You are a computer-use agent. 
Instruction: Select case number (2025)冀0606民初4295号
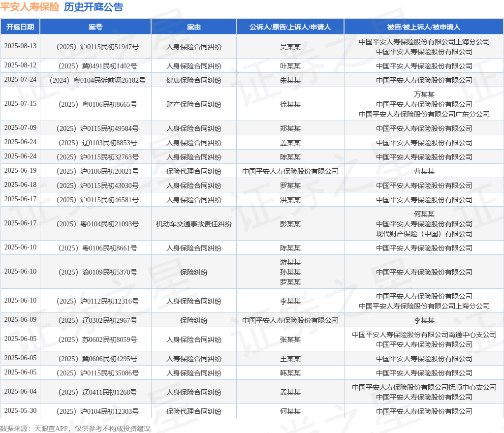click(97, 359)
